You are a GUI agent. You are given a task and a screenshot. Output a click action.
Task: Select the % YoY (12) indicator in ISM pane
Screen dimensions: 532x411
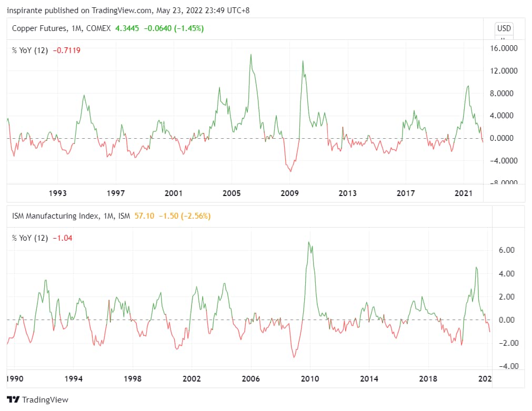pyautogui.click(x=30, y=238)
